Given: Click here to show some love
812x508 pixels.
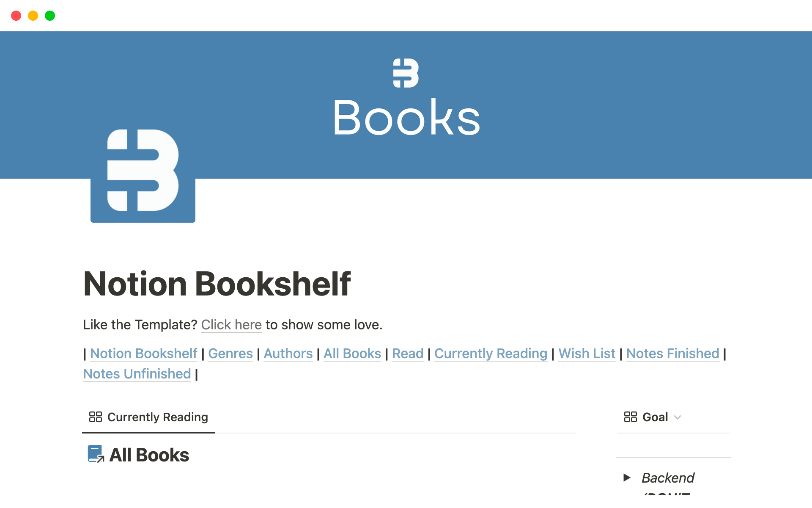Looking at the screenshot, I should click(231, 324).
